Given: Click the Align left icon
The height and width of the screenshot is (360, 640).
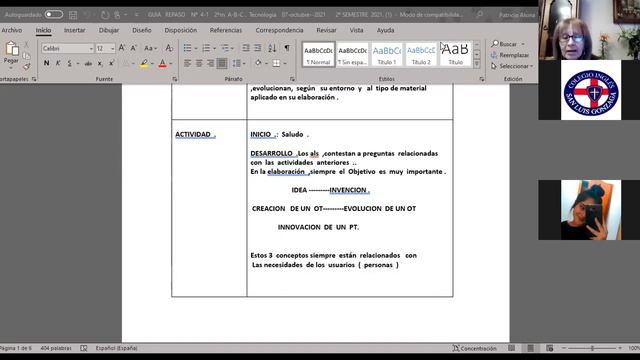Looking at the screenshot, I should tap(187, 63).
